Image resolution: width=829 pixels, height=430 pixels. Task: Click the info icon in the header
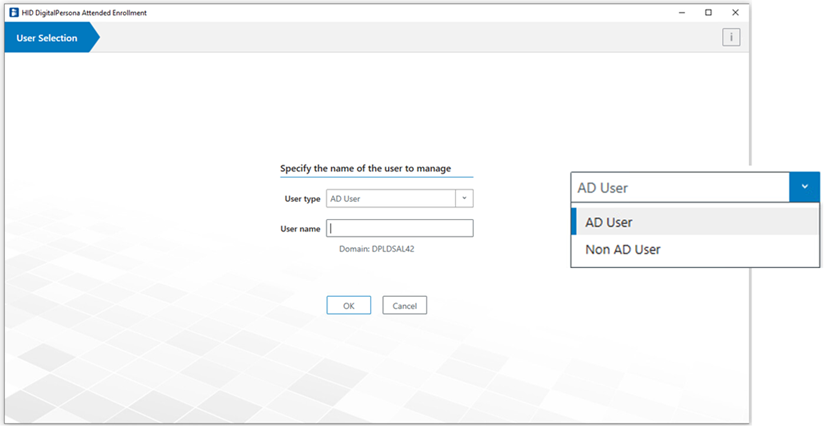click(x=731, y=38)
